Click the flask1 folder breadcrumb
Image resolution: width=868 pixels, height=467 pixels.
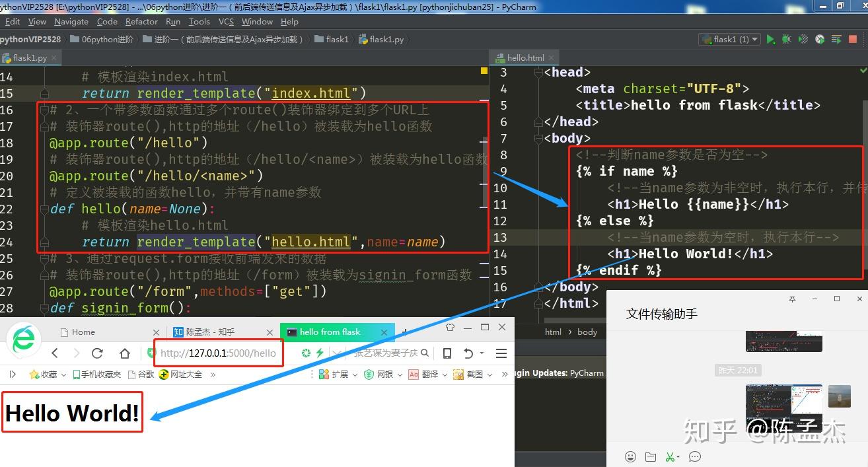[332, 40]
